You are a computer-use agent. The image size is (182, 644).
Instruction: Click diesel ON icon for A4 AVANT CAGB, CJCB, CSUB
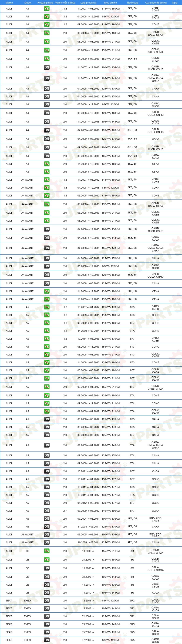[x=47, y=229]
